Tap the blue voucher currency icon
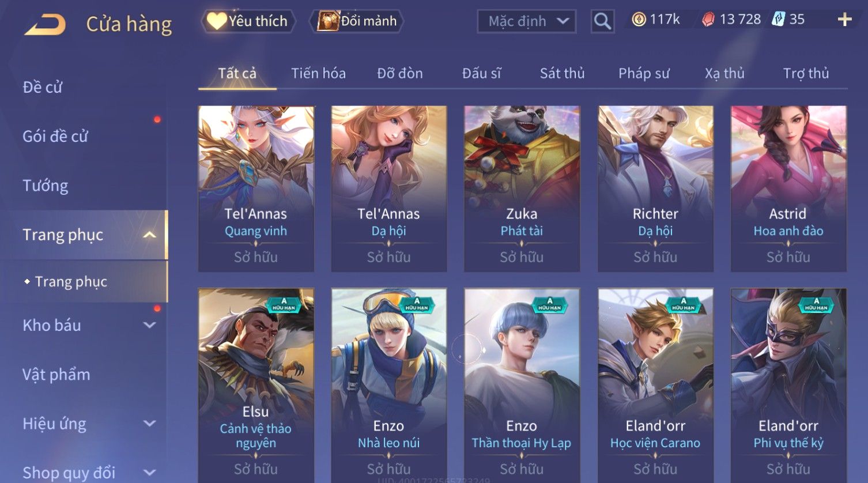This screenshot has width=868, height=483. point(779,20)
